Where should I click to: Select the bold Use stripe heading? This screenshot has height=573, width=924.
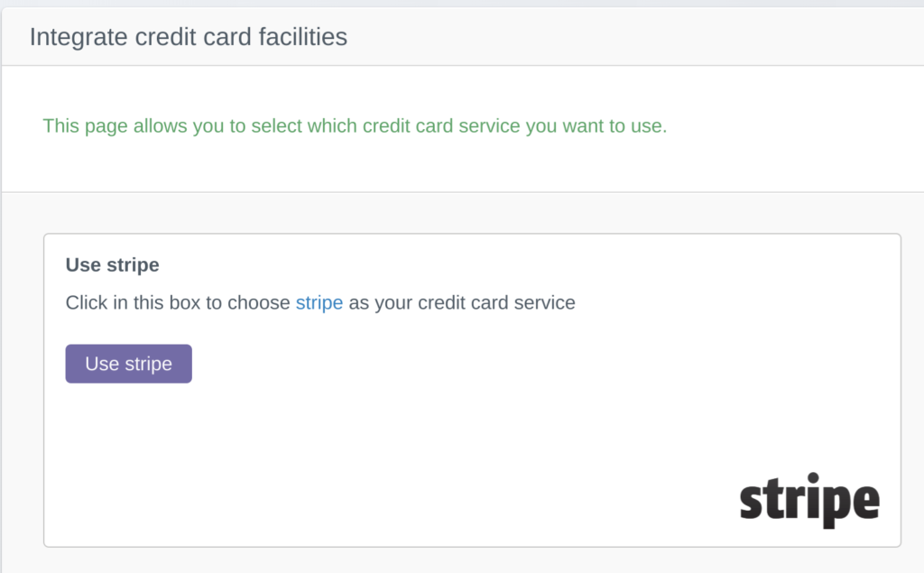(x=112, y=265)
